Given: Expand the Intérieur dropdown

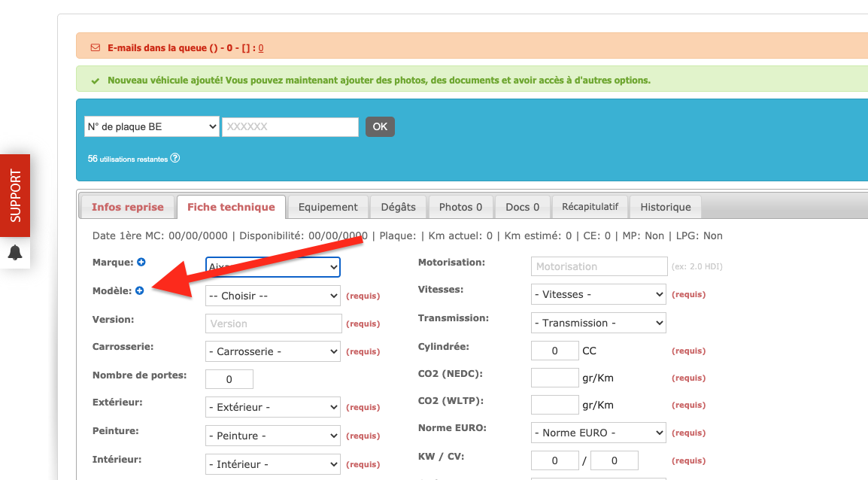Looking at the screenshot, I should click(x=273, y=464).
